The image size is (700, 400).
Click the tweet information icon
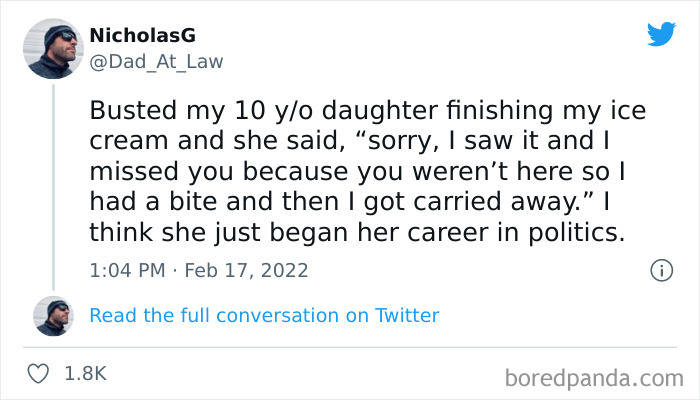pos(660,270)
